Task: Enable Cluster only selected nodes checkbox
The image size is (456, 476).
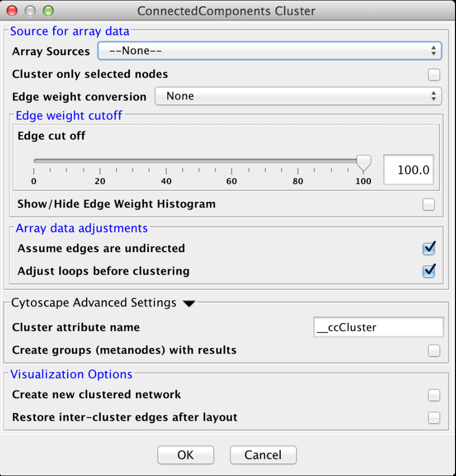Action: [433, 75]
